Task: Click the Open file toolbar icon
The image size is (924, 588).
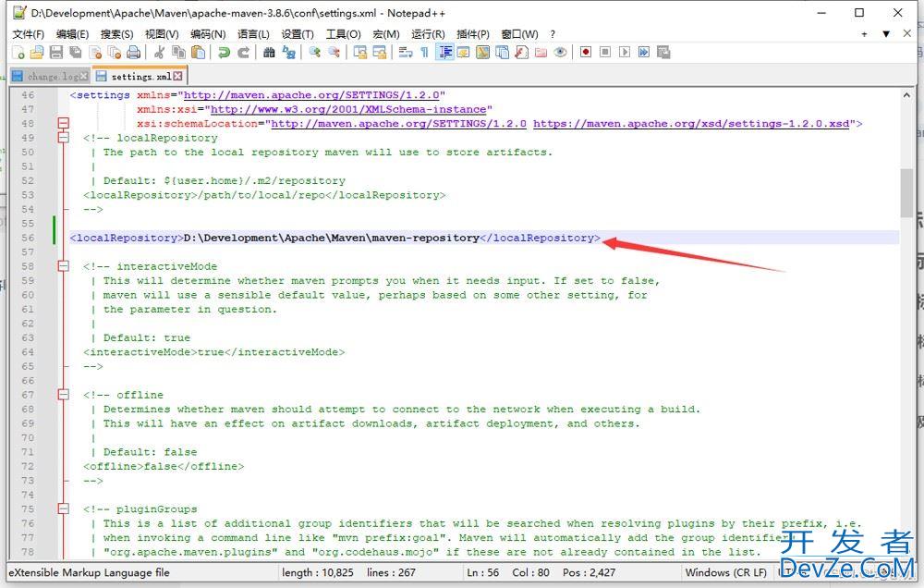Action: pos(37,53)
